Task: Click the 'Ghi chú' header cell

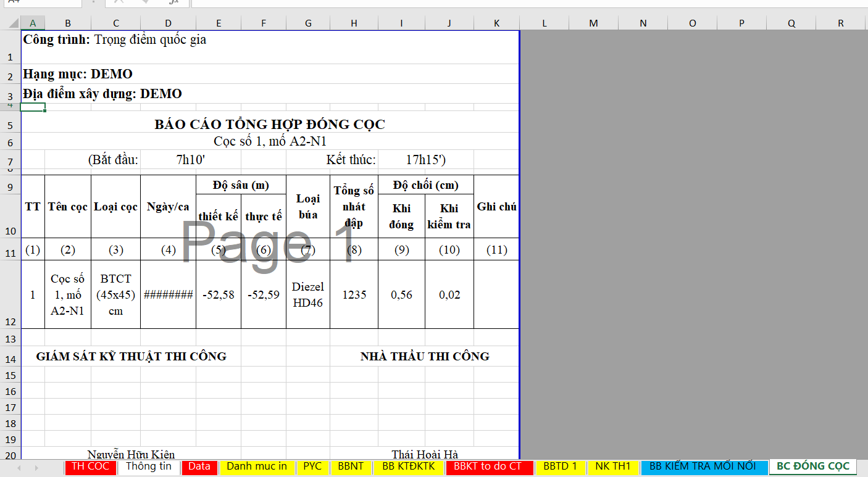Action: click(x=497, y=207)
